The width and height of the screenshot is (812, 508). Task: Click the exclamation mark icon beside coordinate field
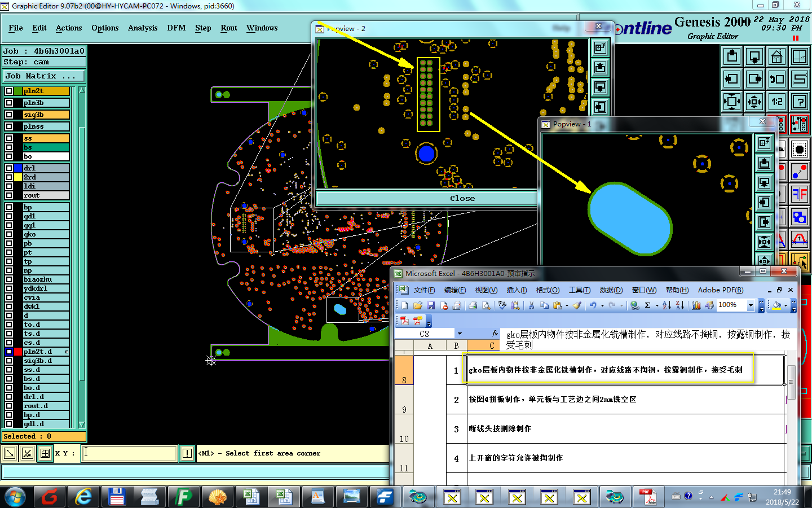click(x=187, y=453)
